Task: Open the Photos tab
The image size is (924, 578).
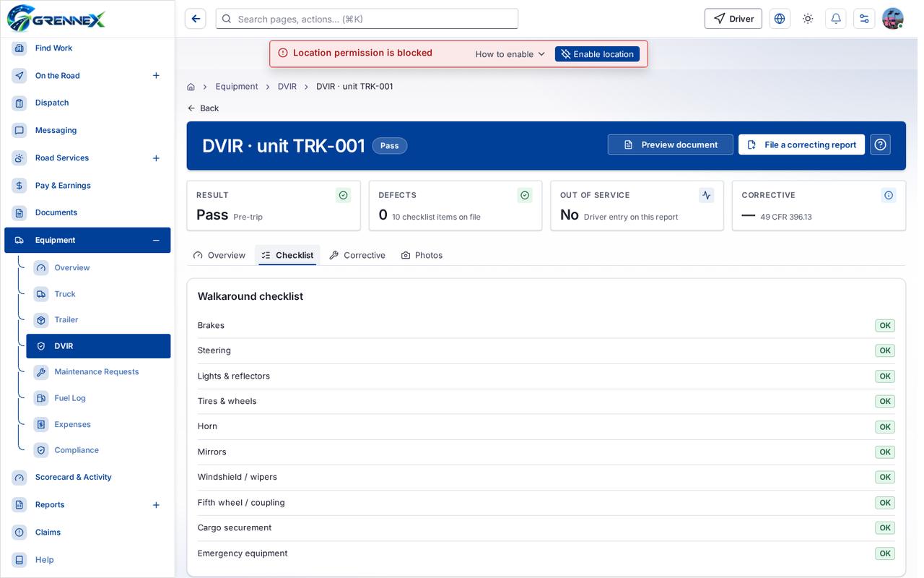Action: tap(422, 255)
